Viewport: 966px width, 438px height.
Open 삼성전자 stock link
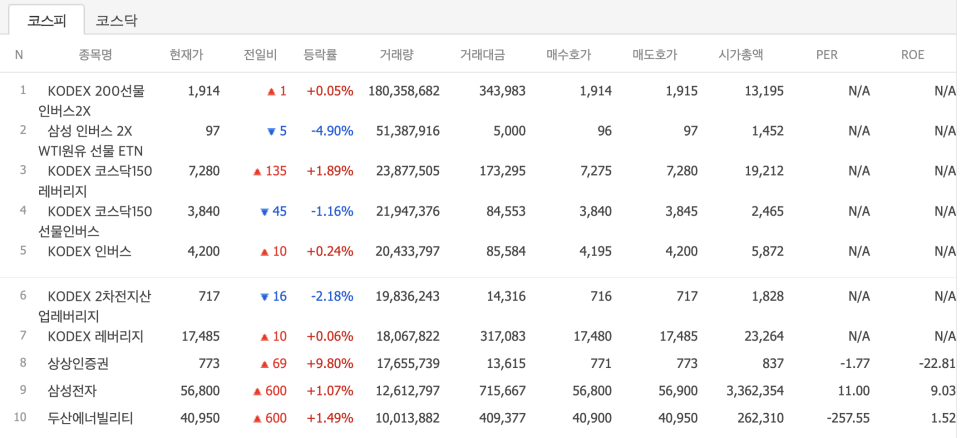pos(72,391)
